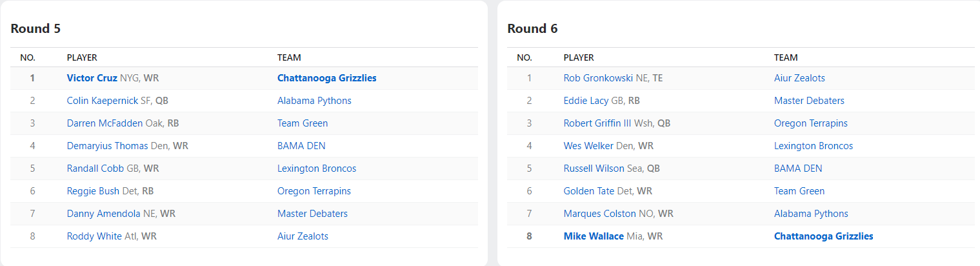Click Lexington Broncos team in Round 6
Screen dimensions: 980x266
(x=814, y=146)
